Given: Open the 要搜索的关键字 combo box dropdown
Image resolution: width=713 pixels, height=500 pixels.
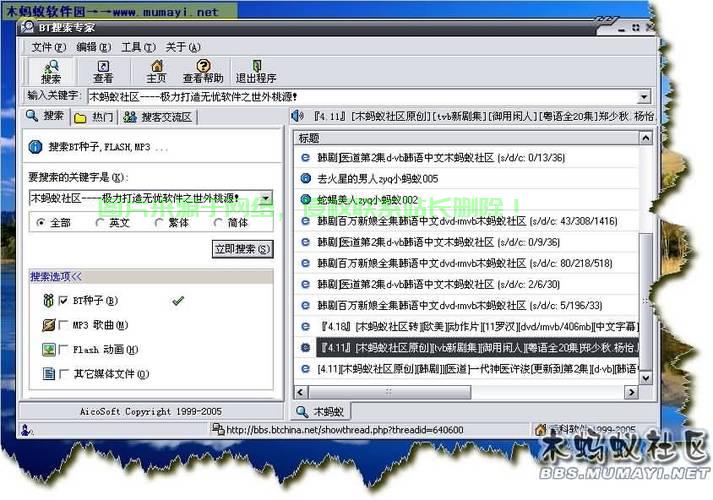Looking at the screenshot, I should [267, 198].
